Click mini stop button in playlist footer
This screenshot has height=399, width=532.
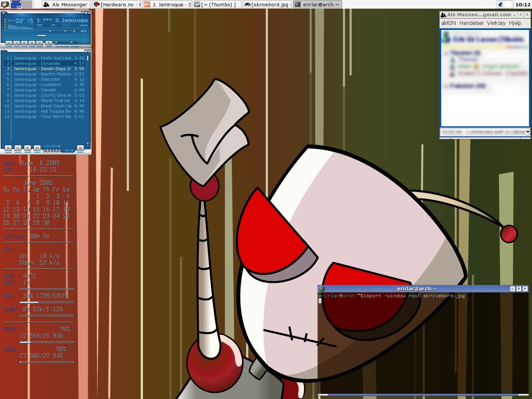tap(54, 151)
